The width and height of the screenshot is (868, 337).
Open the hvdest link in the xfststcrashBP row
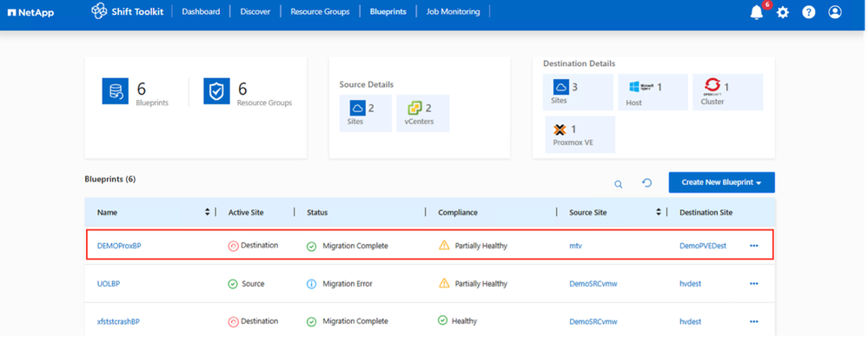click(690, 321)
